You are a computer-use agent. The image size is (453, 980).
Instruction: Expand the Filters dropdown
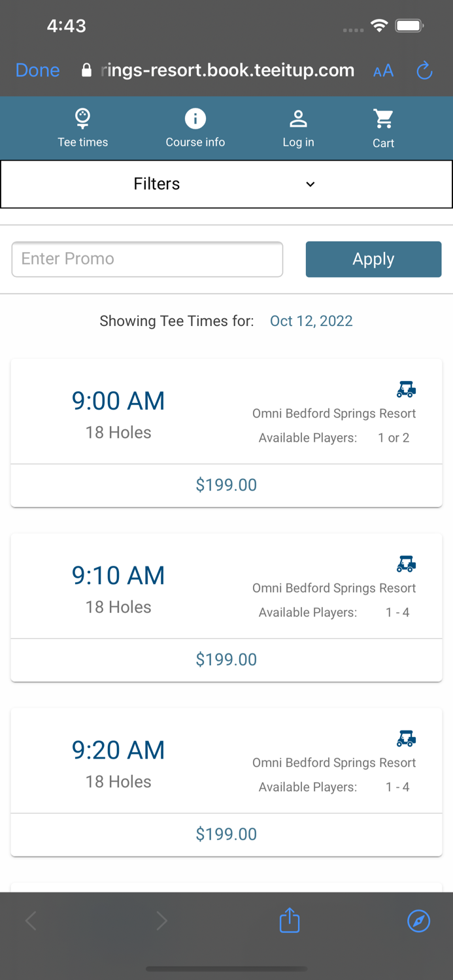point(157,184)
